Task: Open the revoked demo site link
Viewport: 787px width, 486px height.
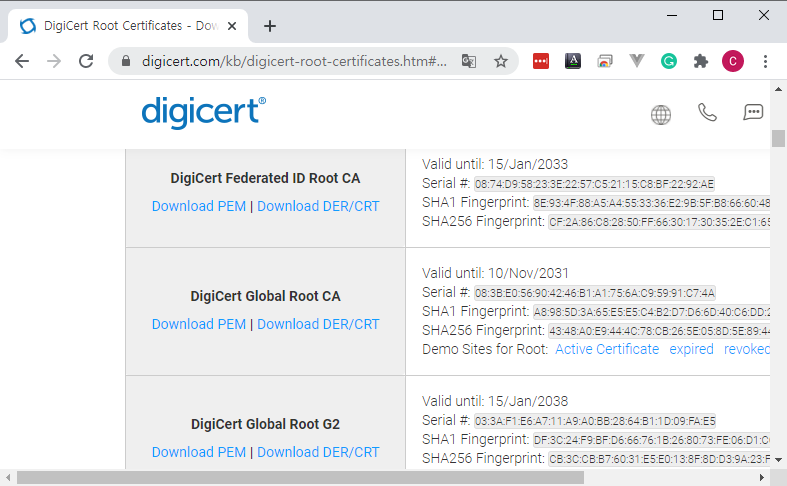Action: (746, 349)
